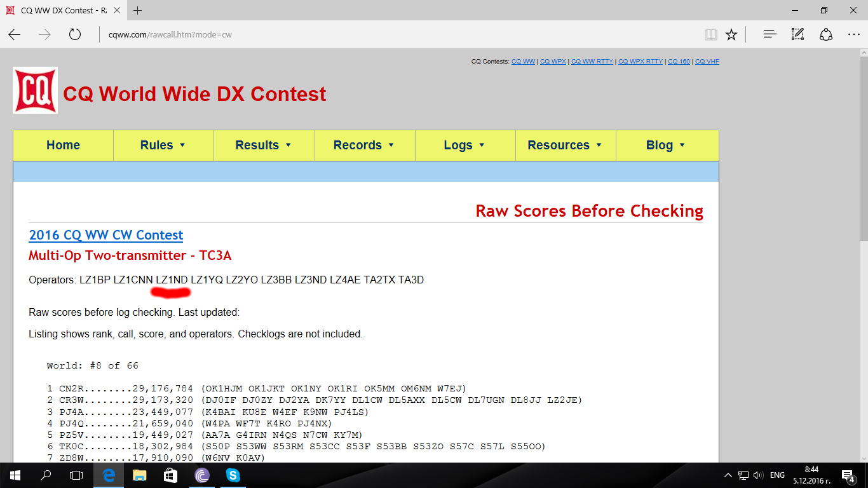
Task: Follow the CQ WPX RTTY link
Action: 641,62
